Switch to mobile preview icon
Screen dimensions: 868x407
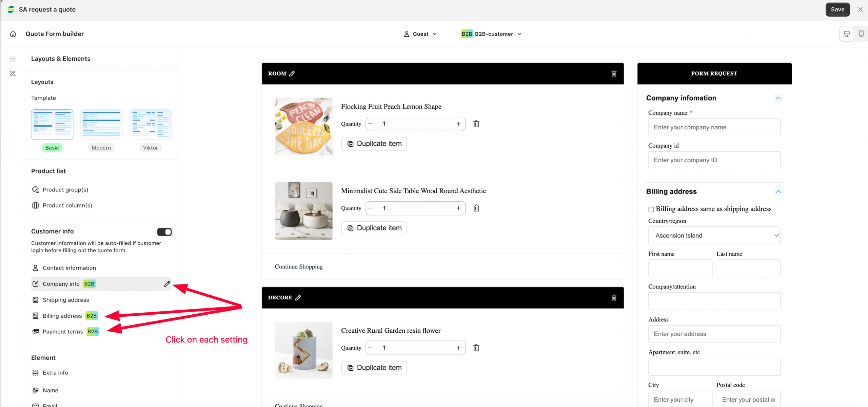point(861,34)
